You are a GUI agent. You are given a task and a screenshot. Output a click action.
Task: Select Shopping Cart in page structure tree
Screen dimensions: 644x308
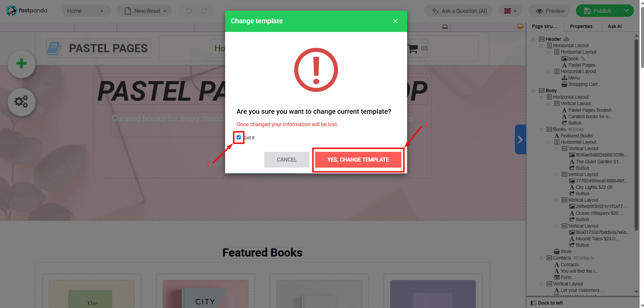pyautogui.click(x=583, y=84)
